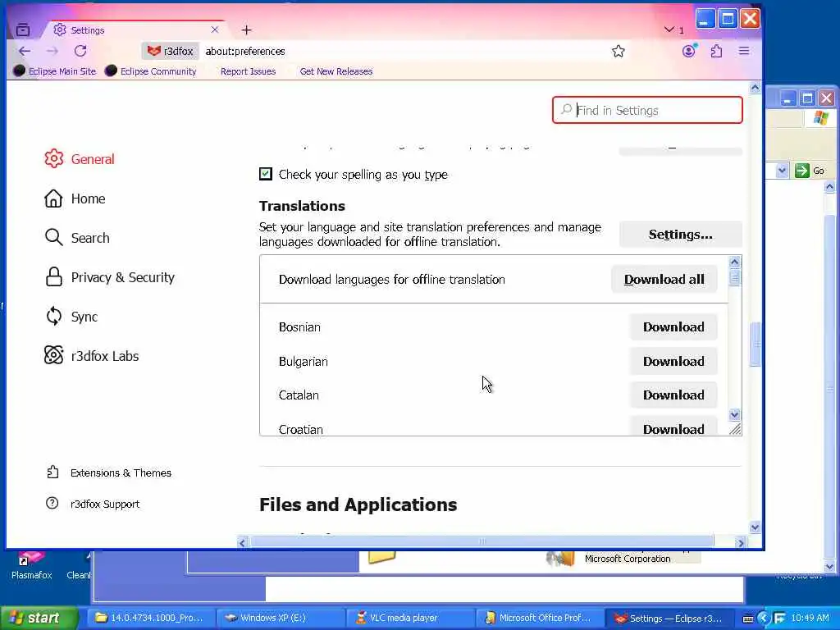
Task: Switch to 14.0.4734.1000 folder taskbar item
Action: [x=151, y=618]
